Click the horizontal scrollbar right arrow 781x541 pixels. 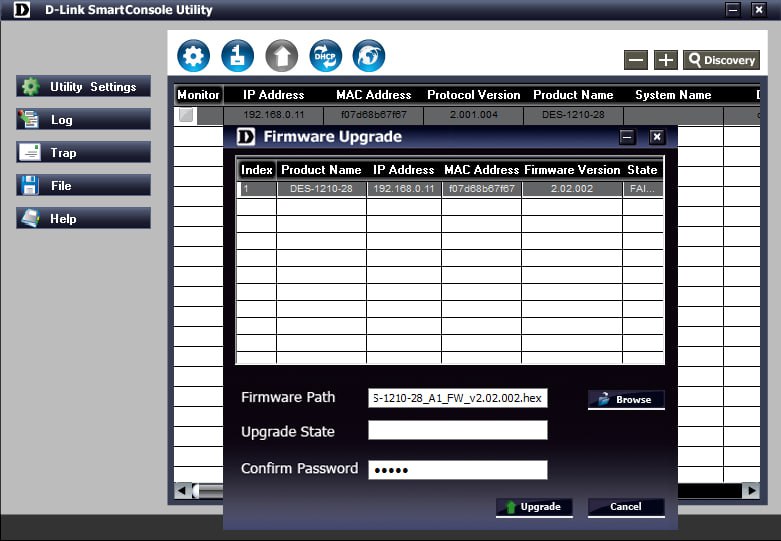pos(751,491)
